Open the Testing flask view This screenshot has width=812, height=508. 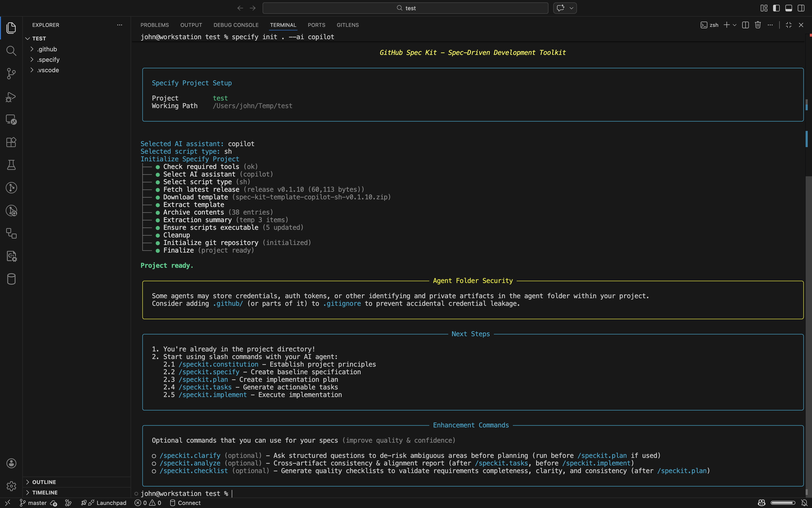click(11, 165)
